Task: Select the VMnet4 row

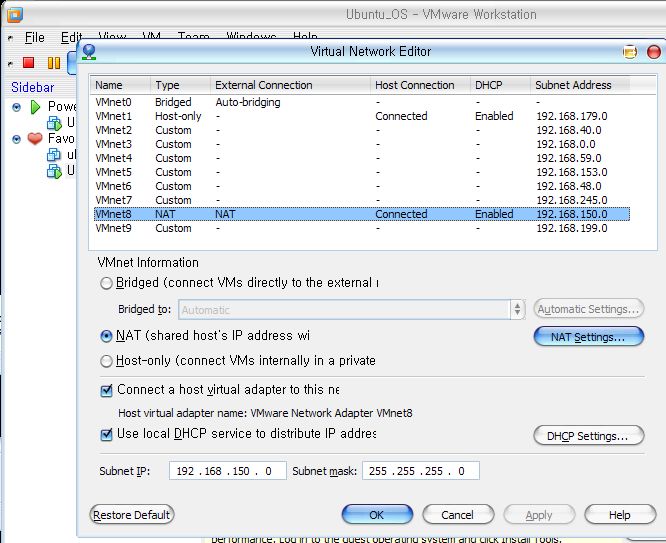Action: click(x=361, y=158)
